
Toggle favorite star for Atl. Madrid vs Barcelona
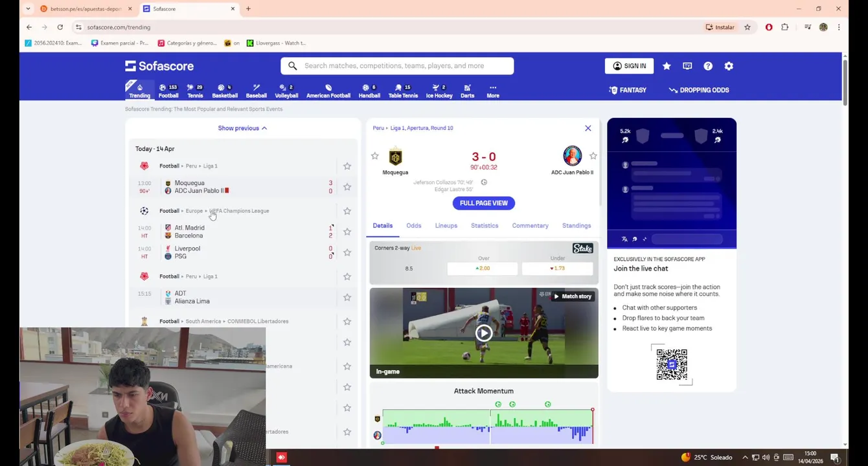pos(347,232)
